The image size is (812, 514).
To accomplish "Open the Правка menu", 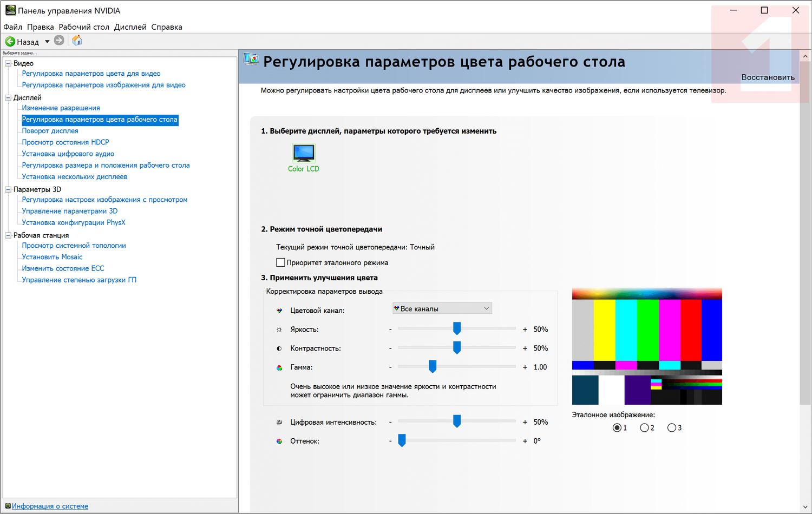I will [41, 27].
